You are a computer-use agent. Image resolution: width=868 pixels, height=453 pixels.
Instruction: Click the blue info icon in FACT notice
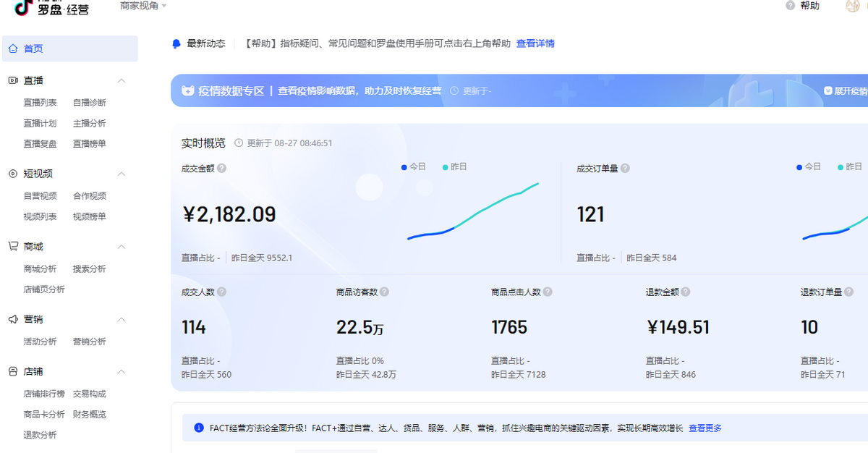pyautogui.click(x=199, y=428)
